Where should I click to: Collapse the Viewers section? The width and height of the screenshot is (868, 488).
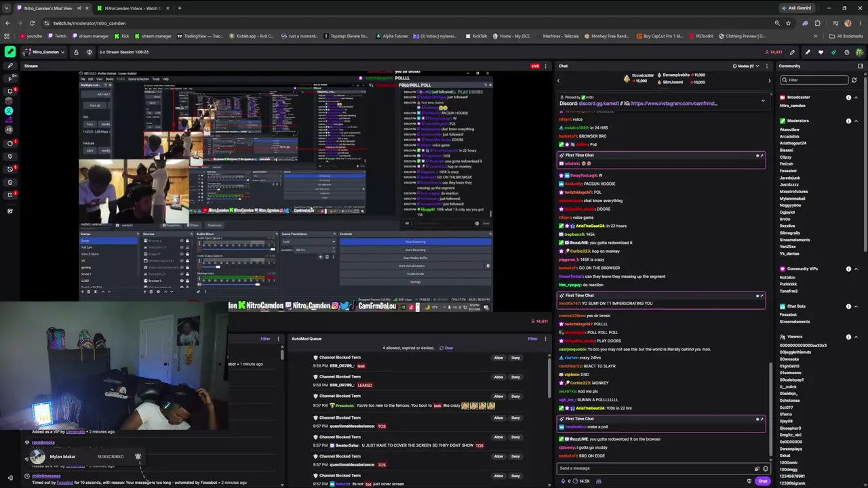coord(856,337)
